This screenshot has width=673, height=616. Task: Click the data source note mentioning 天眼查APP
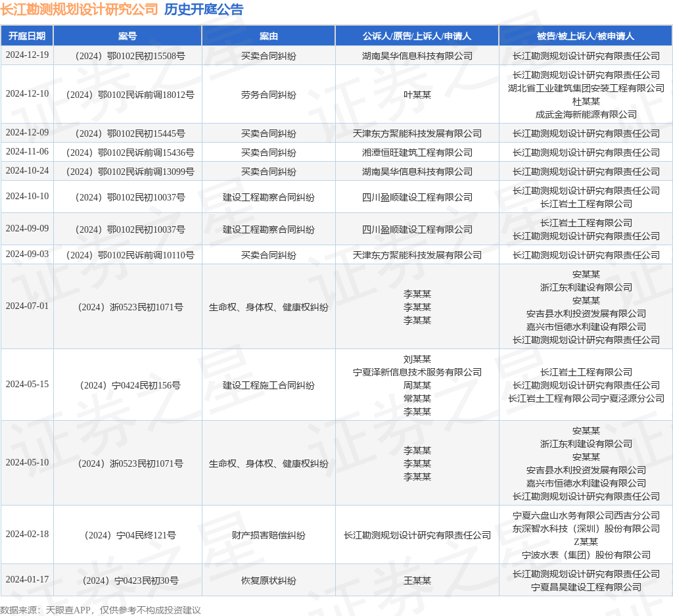tap(101, 610)
